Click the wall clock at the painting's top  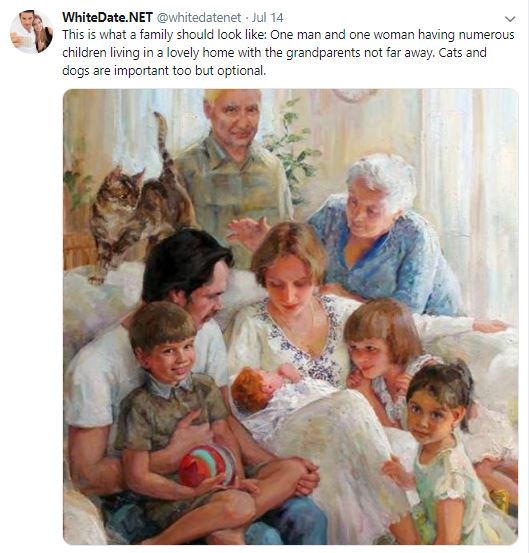pyautogui.click(x=354, y=95)
